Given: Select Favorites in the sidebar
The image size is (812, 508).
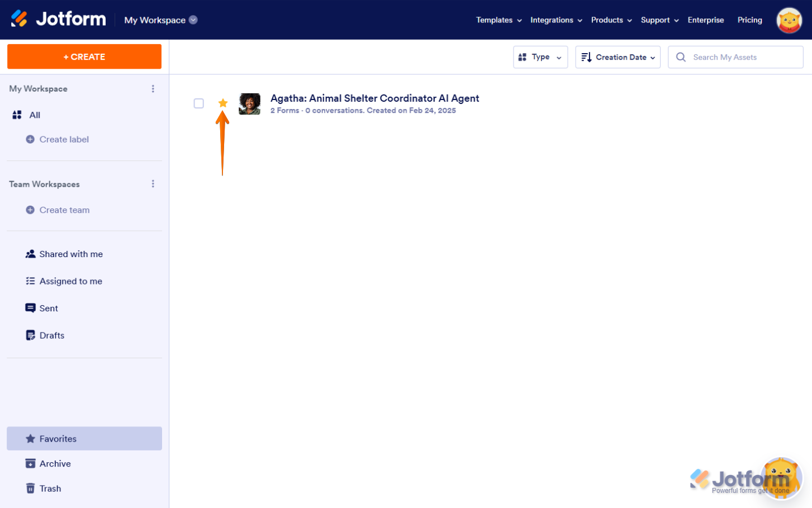Looking at the screenshot, I should click(84, 439).
